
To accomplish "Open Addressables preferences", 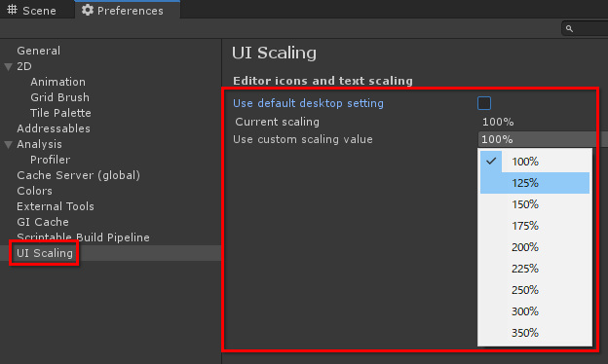I will click(54, 128).
